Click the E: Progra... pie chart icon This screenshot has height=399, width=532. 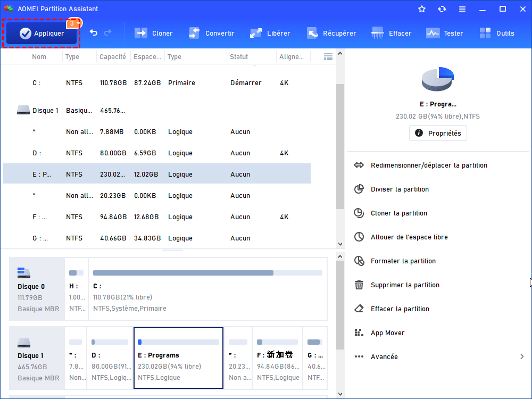coord(438,79)
